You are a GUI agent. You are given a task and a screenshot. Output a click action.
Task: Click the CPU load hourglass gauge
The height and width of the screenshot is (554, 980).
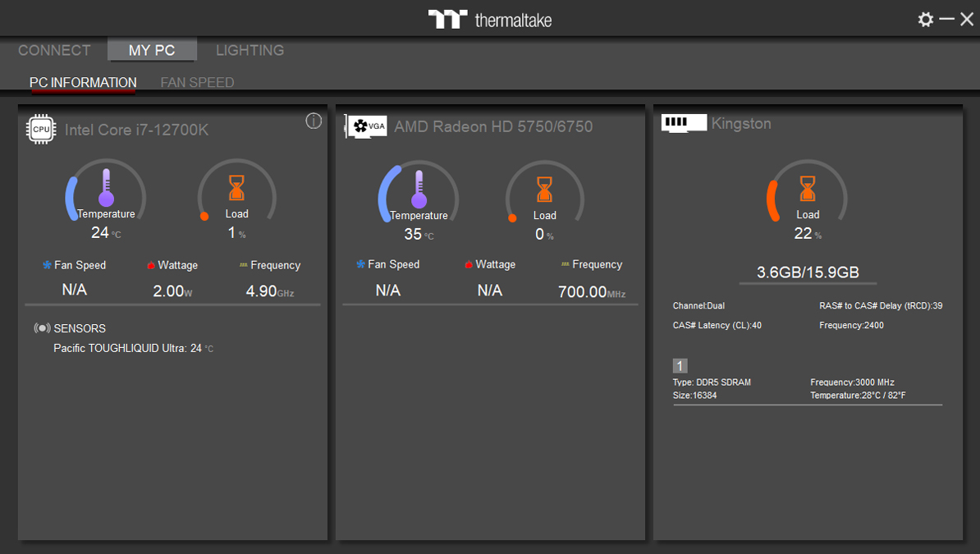coord(237,190)
